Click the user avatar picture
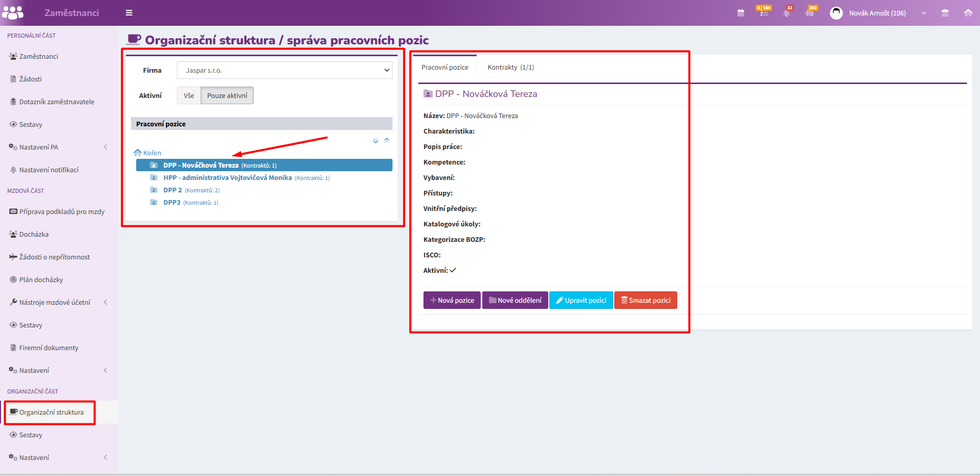Screen dimensions: 980x476 pos(836,13)
